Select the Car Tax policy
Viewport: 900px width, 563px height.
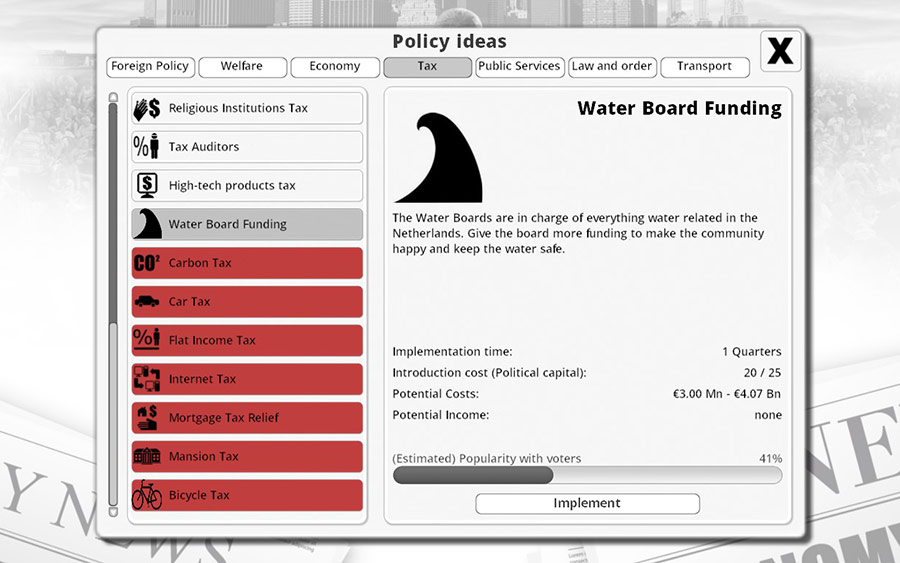point(247,301)
